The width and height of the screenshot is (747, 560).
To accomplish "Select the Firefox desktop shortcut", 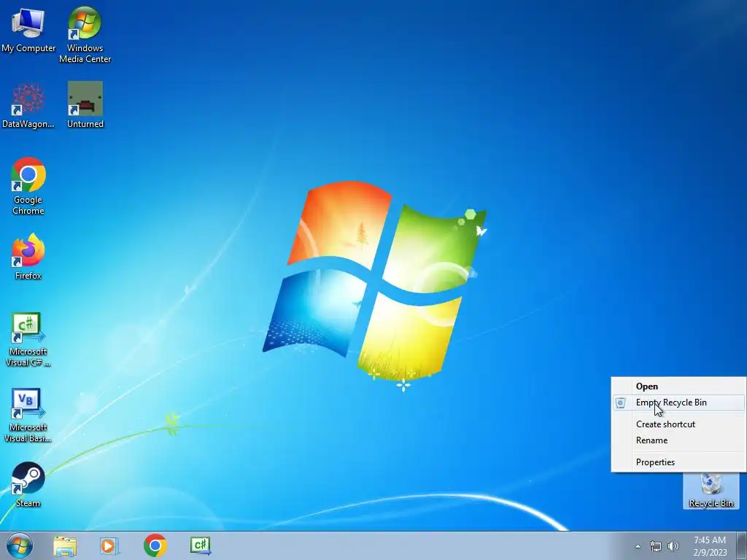I will click(x=28, y=257).
